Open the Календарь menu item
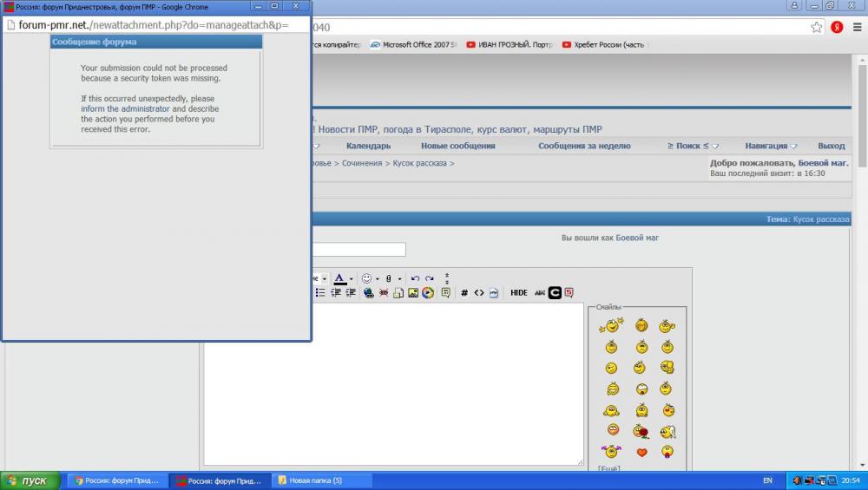 (x=368, y=146)
